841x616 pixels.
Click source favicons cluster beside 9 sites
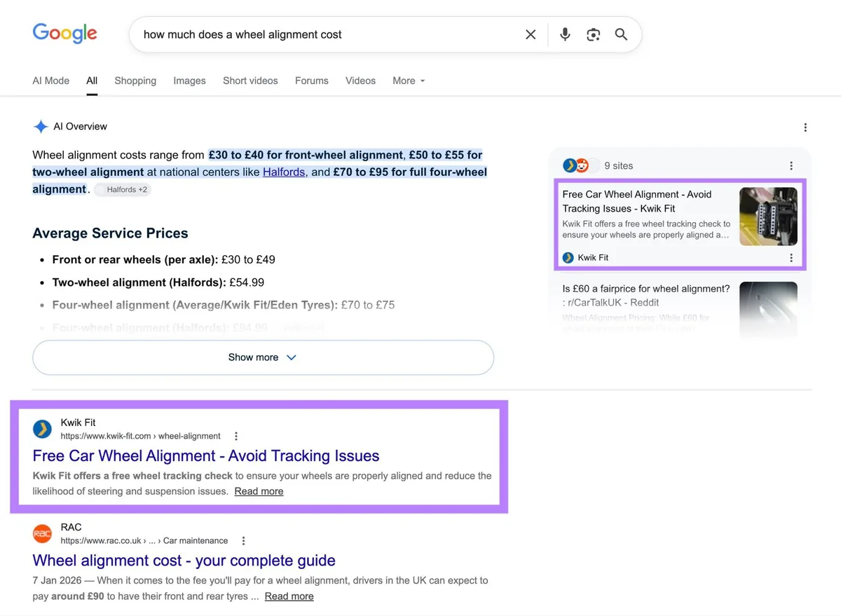click(581, 166)
